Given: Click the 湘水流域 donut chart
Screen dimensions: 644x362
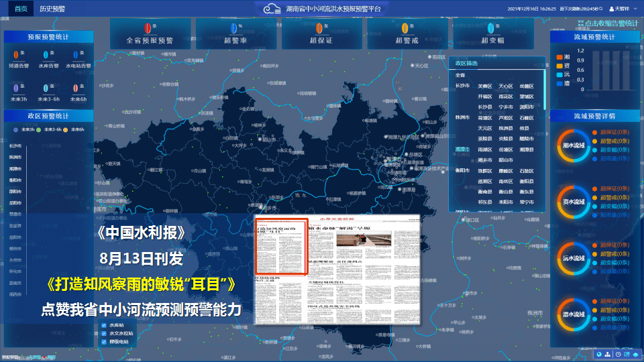Looking at the screenshot, I should click(x=574, y=145).
